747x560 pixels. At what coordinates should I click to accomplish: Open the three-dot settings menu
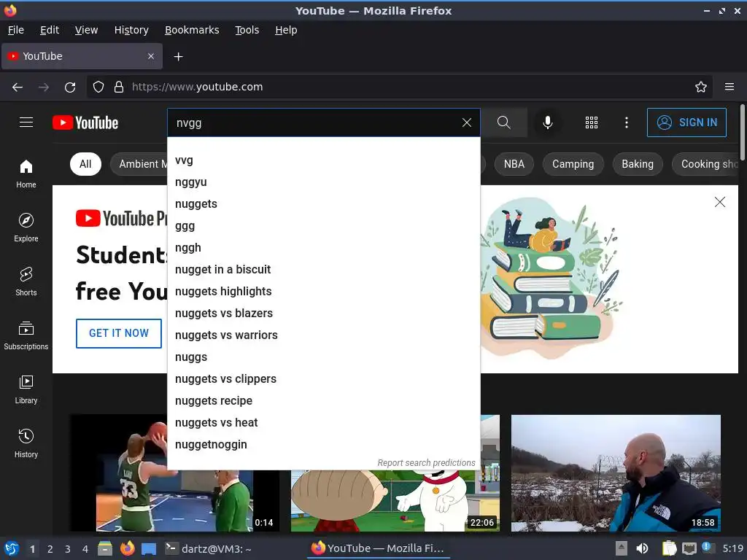(627, 122)
